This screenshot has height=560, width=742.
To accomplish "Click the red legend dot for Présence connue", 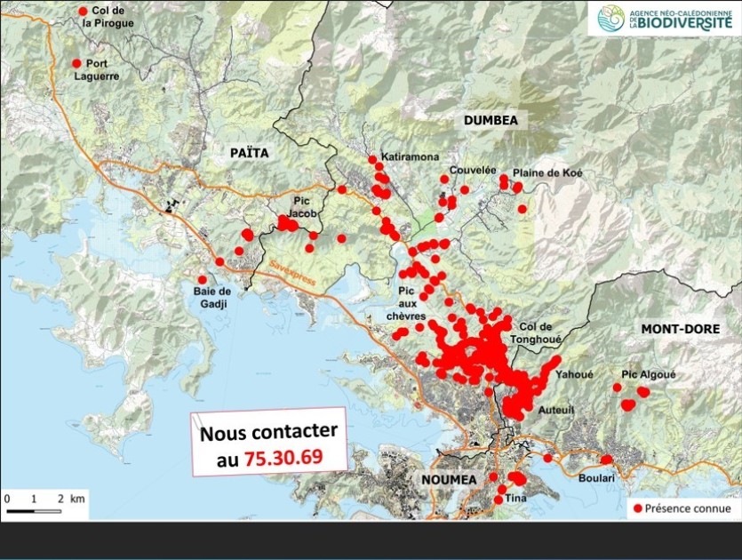I will pyautogui.click(x=636, y=508).
